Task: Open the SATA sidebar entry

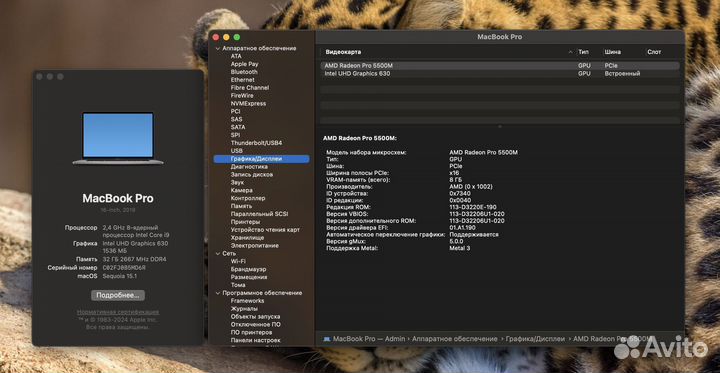Action: [x=238, y=127]
